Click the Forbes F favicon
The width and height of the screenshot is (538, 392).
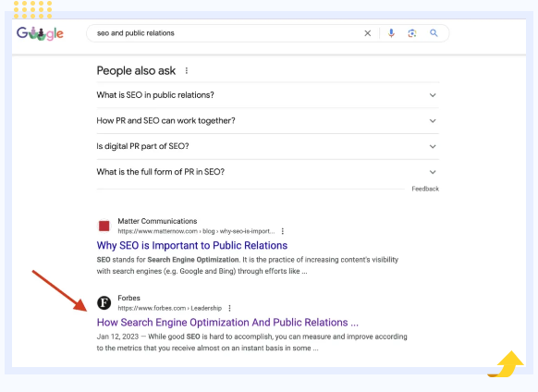point(104,302)
